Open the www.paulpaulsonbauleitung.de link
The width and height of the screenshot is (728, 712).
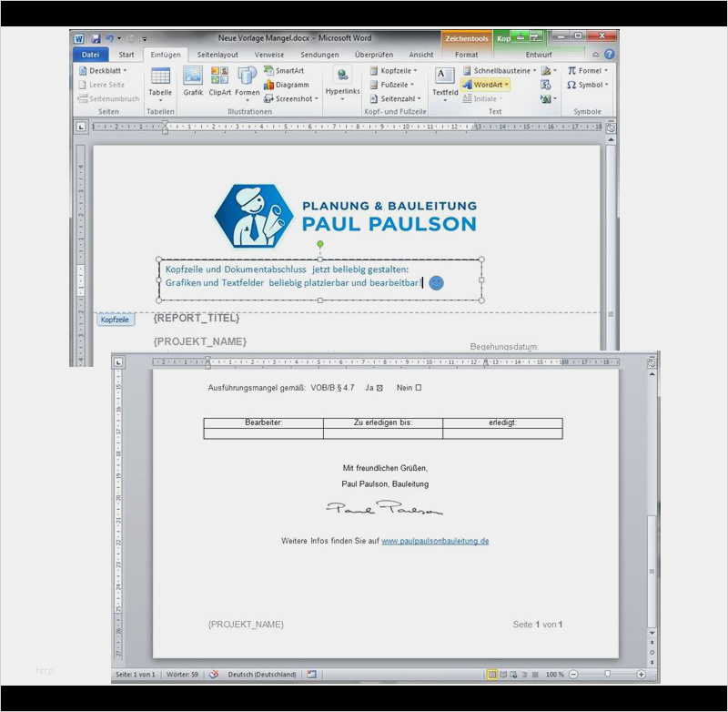click(x=435, y=541)
